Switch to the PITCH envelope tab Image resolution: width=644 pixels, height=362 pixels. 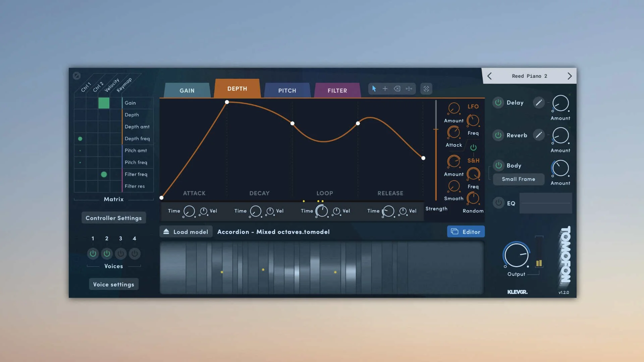287,90
